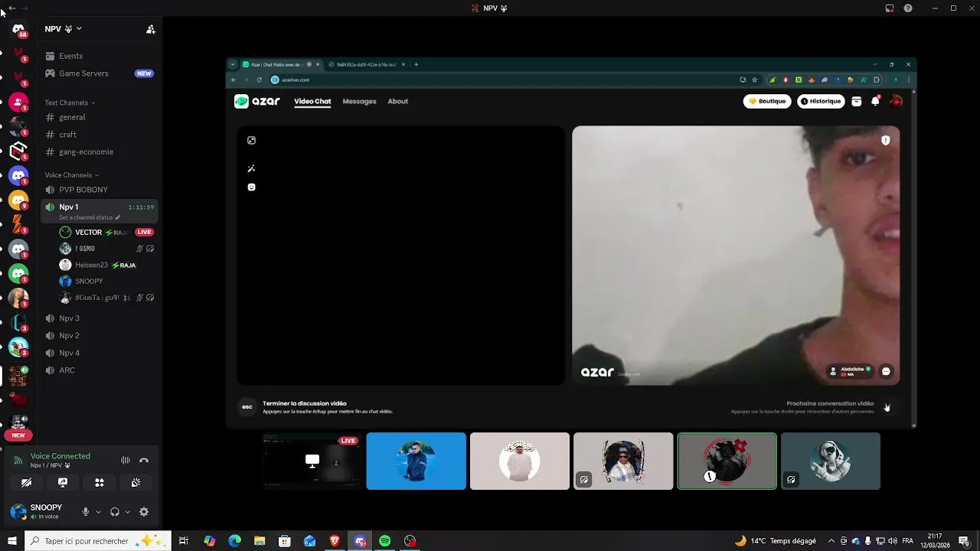Click esc key to end video chat
This screenshot has width=980, height=551.
coord(247,406)
